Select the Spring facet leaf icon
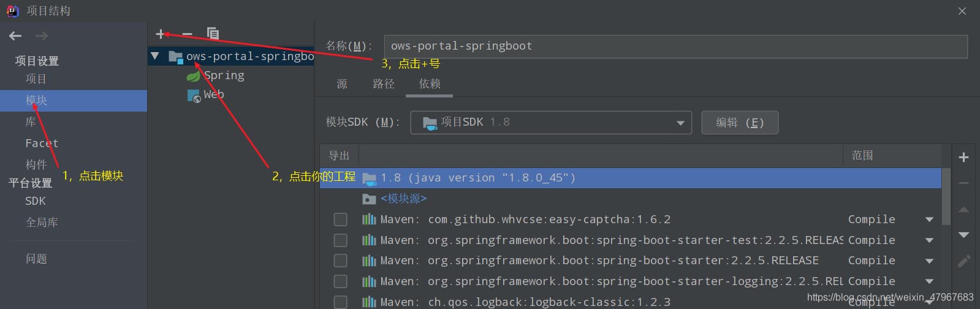The image size is (980, 309). point(193,76)
